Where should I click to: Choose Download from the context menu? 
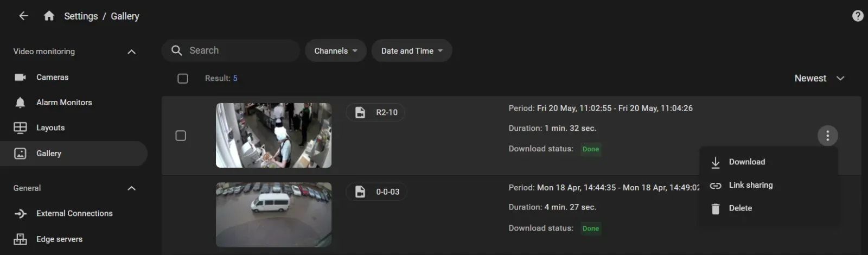pyautogui.click(x=769, y=162)
